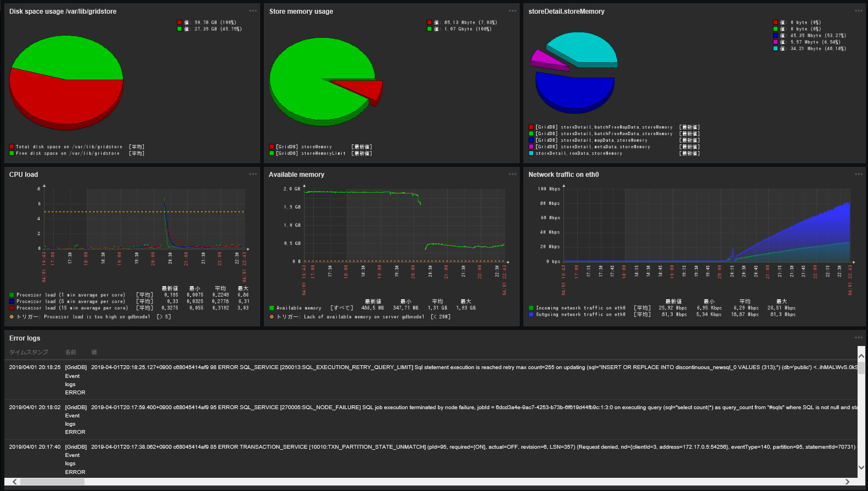Click the 名前 column header in Error logs
The height and width of the screenshot is (491, 868).
[x=71, y=352]
